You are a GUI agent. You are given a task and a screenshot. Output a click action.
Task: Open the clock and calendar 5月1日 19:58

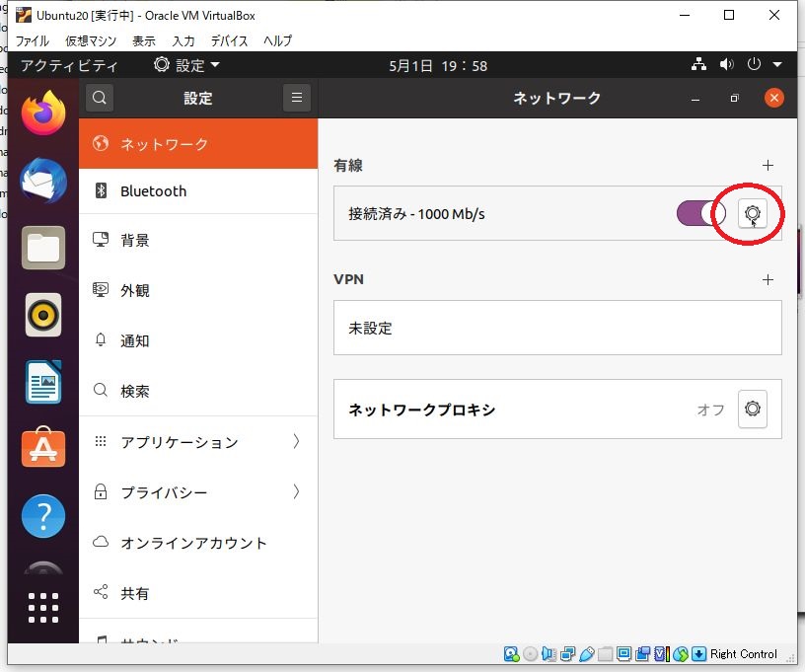point(438,66)
